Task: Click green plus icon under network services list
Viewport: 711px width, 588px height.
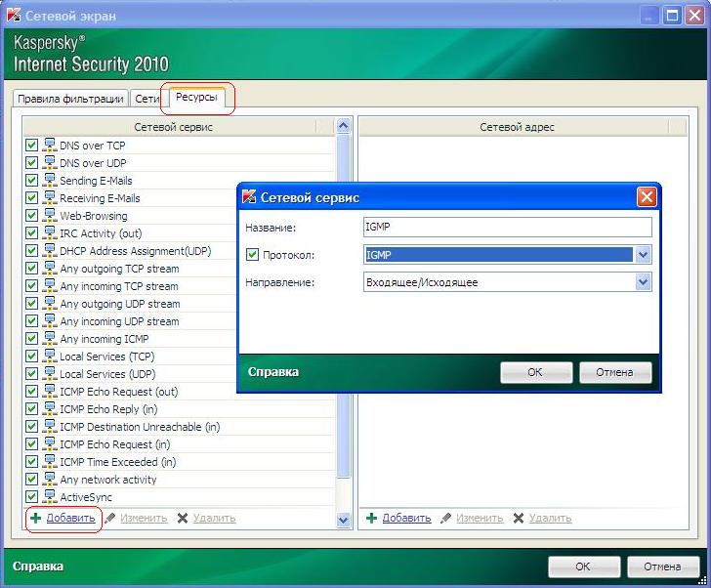Action: point(35,518)
